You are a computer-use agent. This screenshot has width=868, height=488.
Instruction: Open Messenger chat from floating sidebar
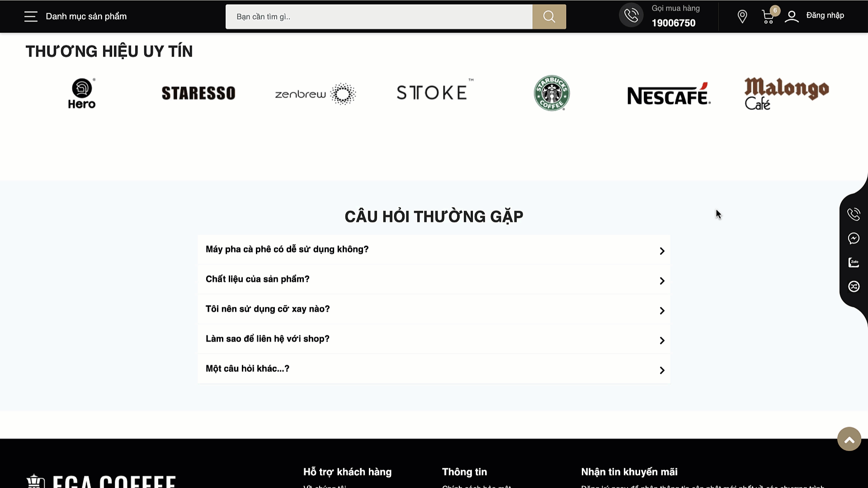tap(854, 238)
